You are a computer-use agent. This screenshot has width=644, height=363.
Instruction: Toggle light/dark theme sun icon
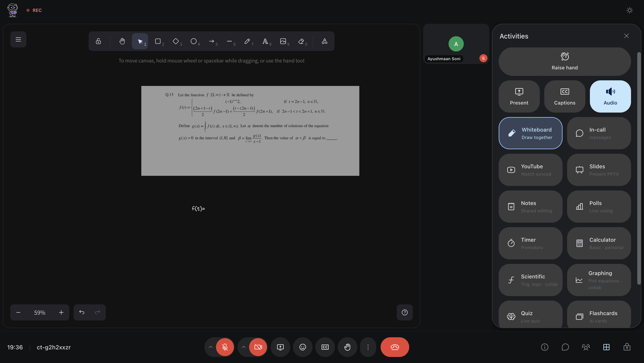(x=629, y=10)
